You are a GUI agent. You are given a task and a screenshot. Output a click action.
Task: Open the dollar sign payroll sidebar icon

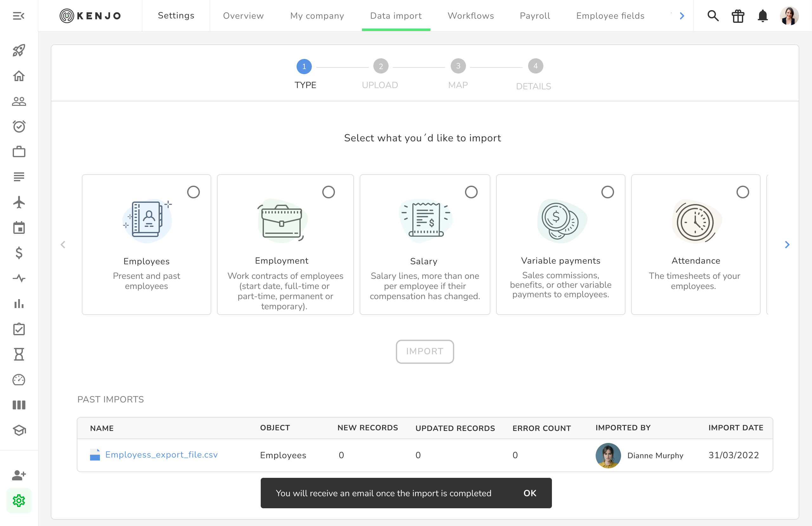coord(19,253)
